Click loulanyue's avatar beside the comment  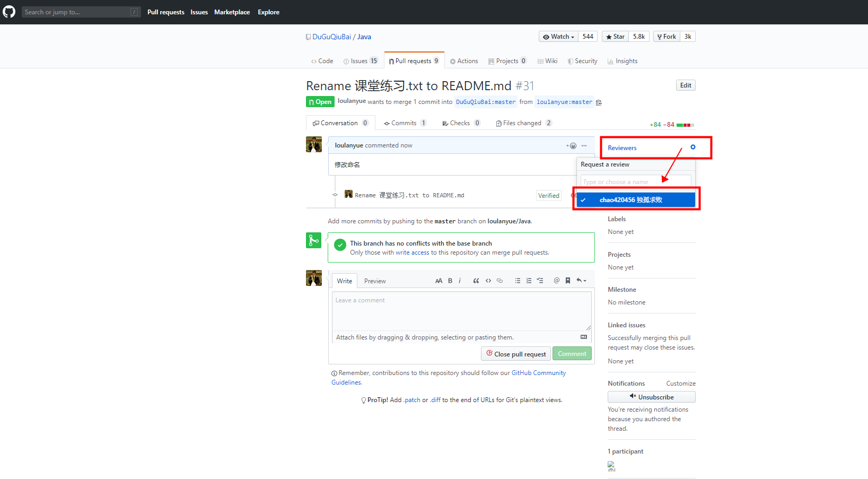314,144
